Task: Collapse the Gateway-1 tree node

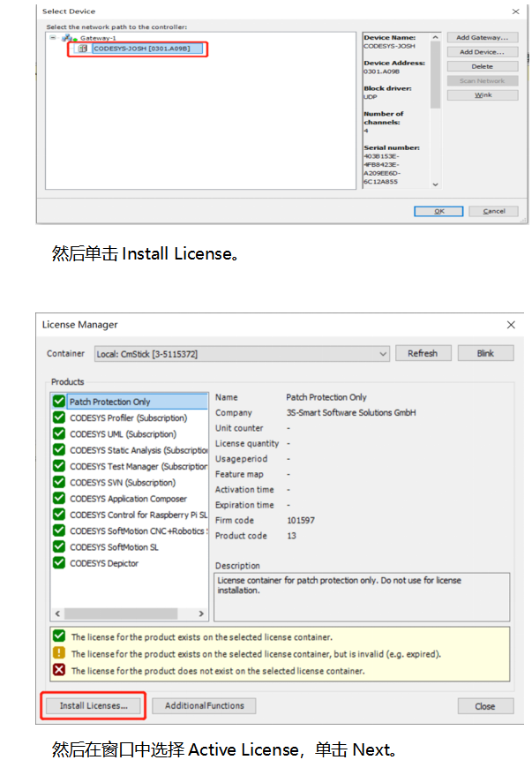Action: pyautogui.click(x=53, y=39)
